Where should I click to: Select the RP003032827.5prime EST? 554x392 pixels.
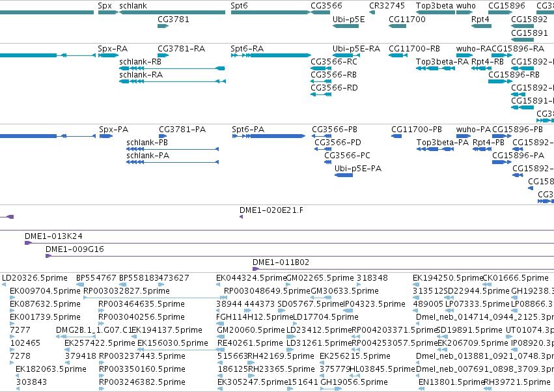click(x=155, y=298)
